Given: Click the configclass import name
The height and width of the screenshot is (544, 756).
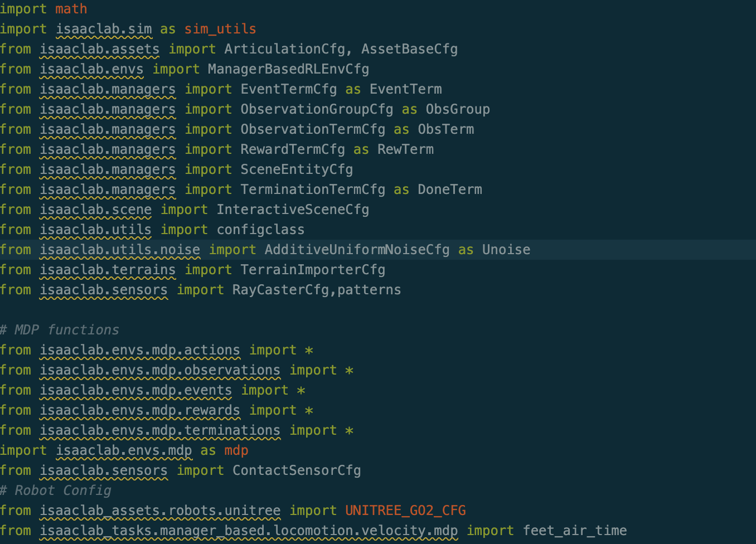Looking at the screenshot, I should pos(260,230).
